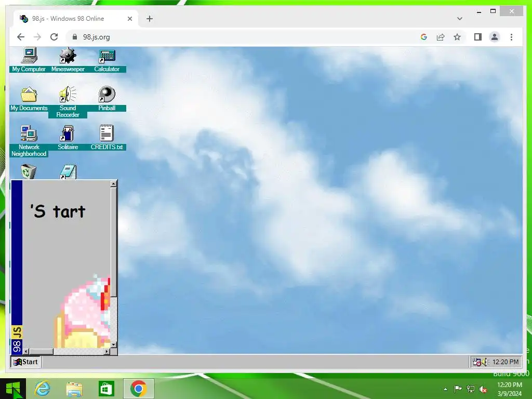Click the 12:20 PM clock in Windows 98 taskbar

pos(505,362)
